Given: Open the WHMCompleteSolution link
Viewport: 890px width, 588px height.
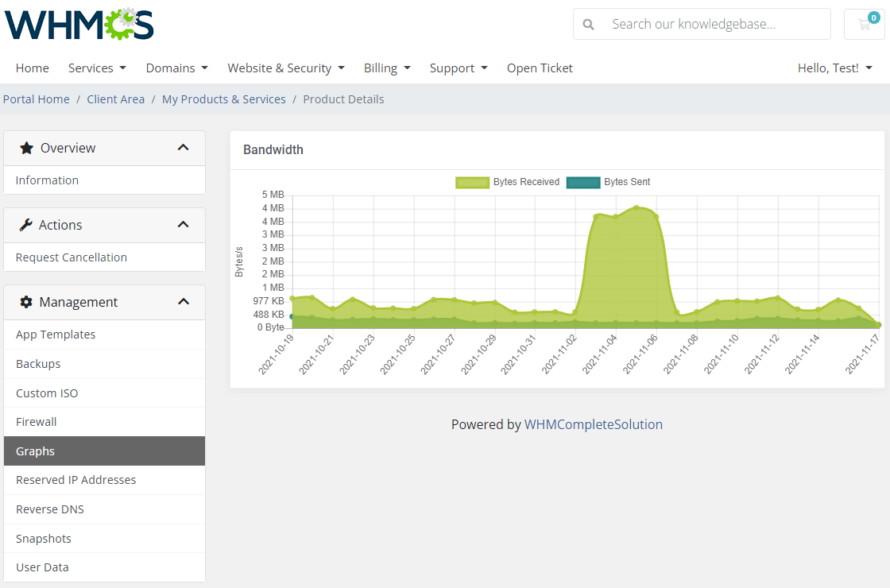Looking at the screenshot, I should [x=593, y=424].
